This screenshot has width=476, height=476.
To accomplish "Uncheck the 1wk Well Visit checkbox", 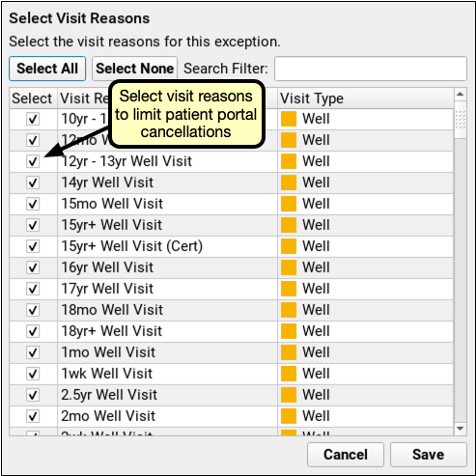I will 33,374.
